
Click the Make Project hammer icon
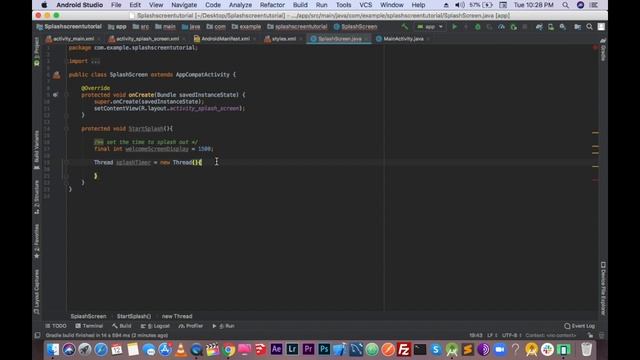[404, 27]
